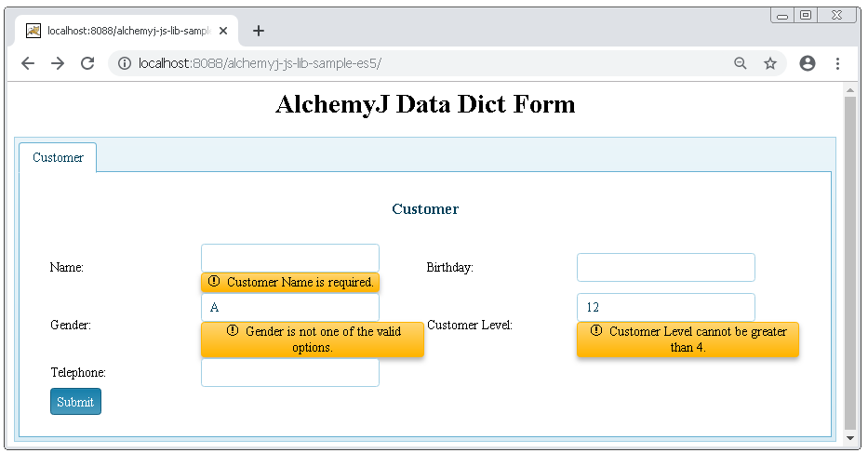This screenshot has height=453, width=868.
Task: Reload the page with refresh icon
Action: click(x=87, y=63)
